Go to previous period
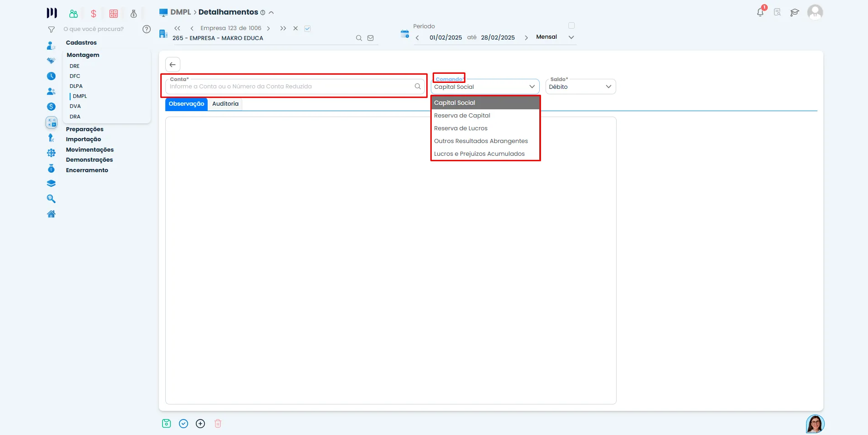Image resolution: width=868 pixels, height=435 pixels. point(417,38)
